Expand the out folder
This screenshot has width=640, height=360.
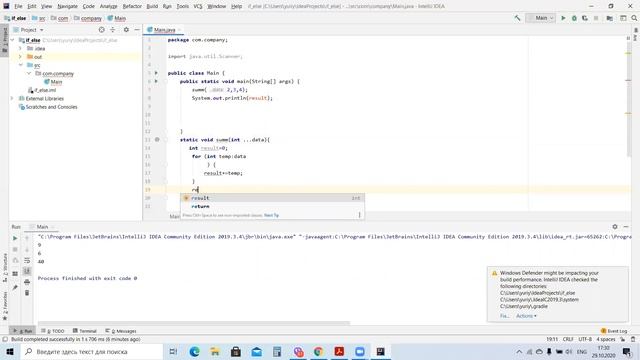20,57
